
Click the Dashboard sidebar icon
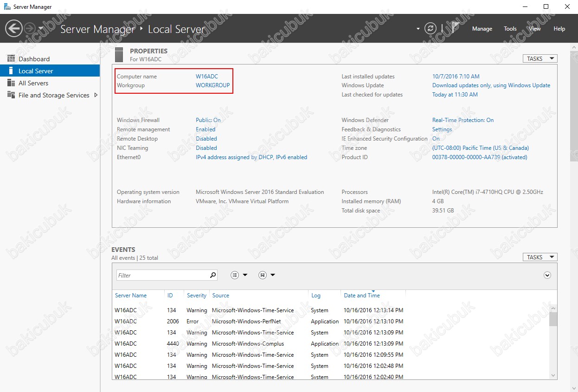(x=11, y=59)
